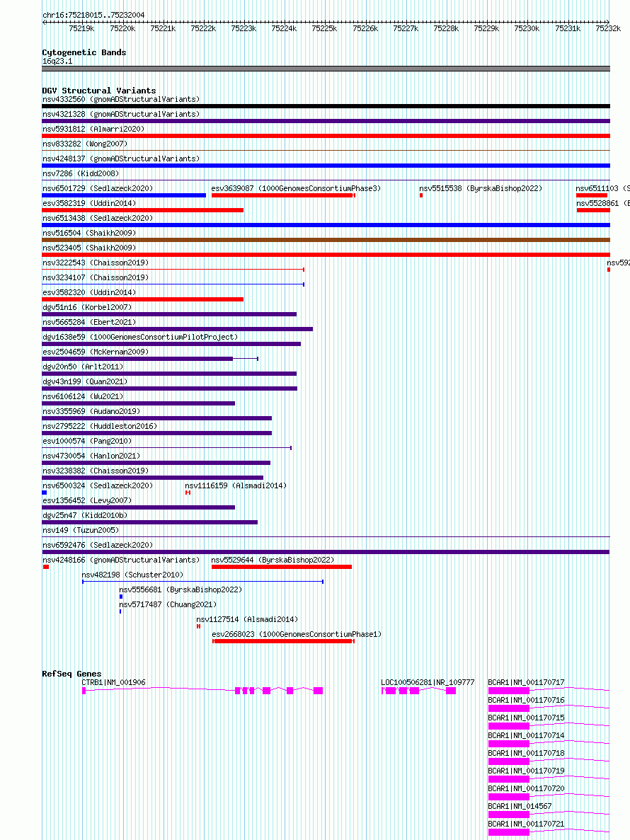The width and height of the screenshot is (630, 840).
Task: Open nsv4321328 (gnomADStructuralVariants) label
Action: pyautogui.click(x=121, y=114)
